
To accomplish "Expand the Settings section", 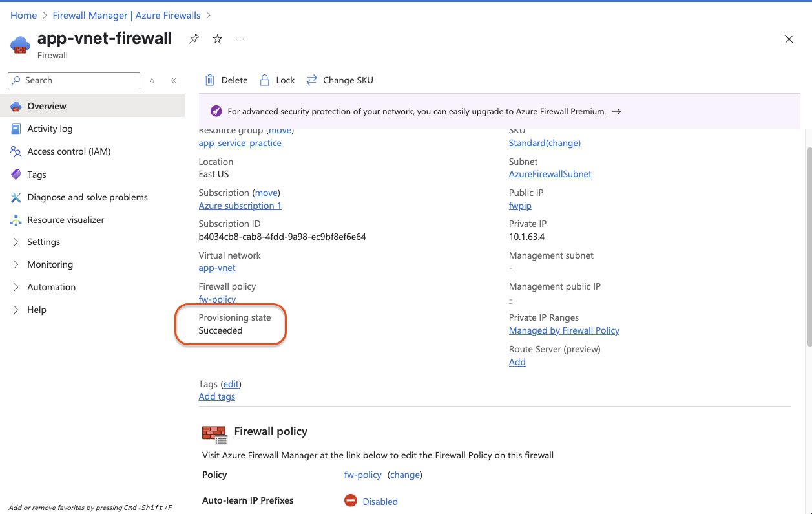I will click(x=16, y=242).
